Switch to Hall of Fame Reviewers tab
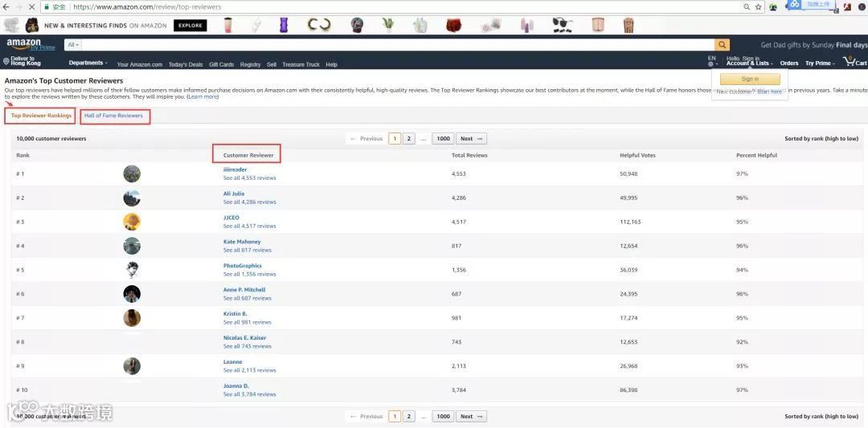The image size is (868, 428). coord(113,116)
